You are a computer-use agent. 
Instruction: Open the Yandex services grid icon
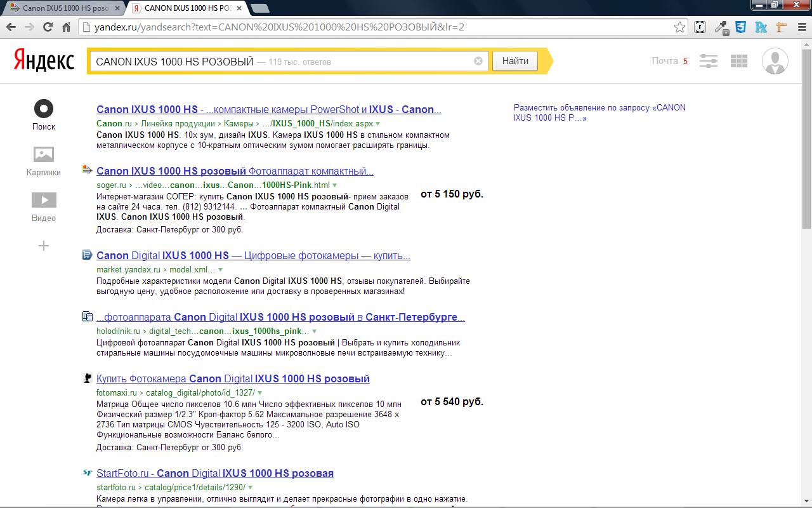[x=739, y=61]
